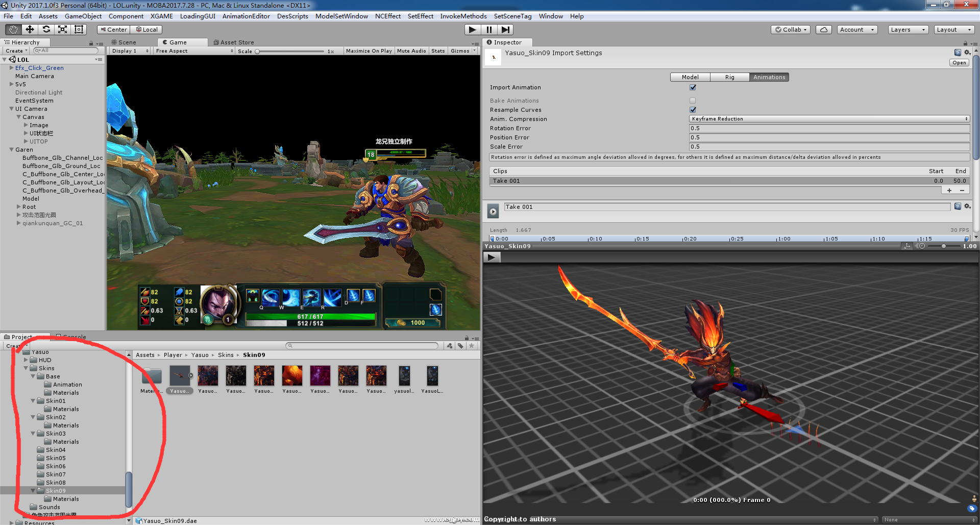The image size is (980, 525).
Task: Step forward one frame
Action: (505, 30)
